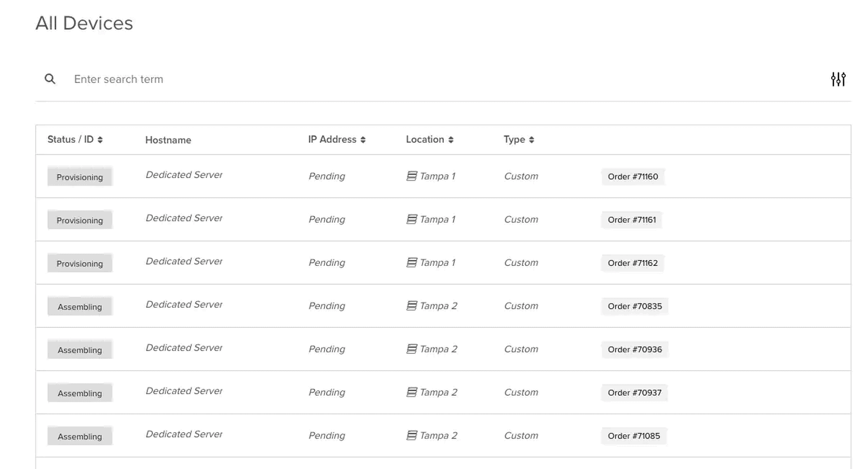Image resolution: width=868 pixels, height=469 pixels.
Task: Click the search magnifier icon
Action: (50, 79)
